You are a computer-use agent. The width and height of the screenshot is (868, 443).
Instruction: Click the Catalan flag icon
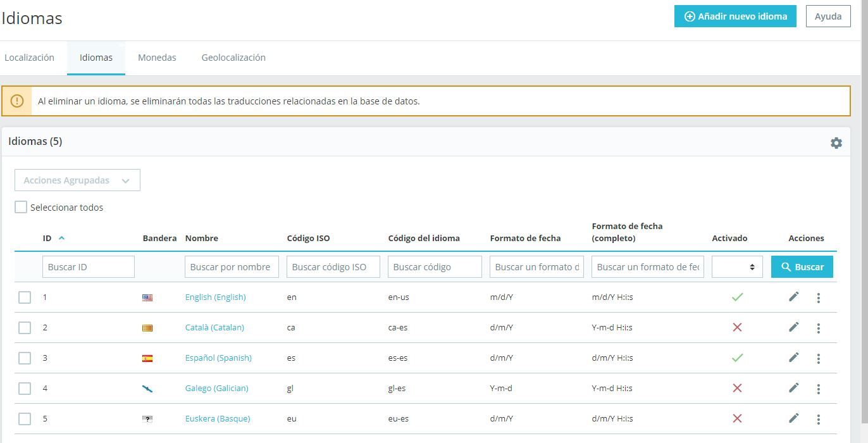[x=147, y=328]
